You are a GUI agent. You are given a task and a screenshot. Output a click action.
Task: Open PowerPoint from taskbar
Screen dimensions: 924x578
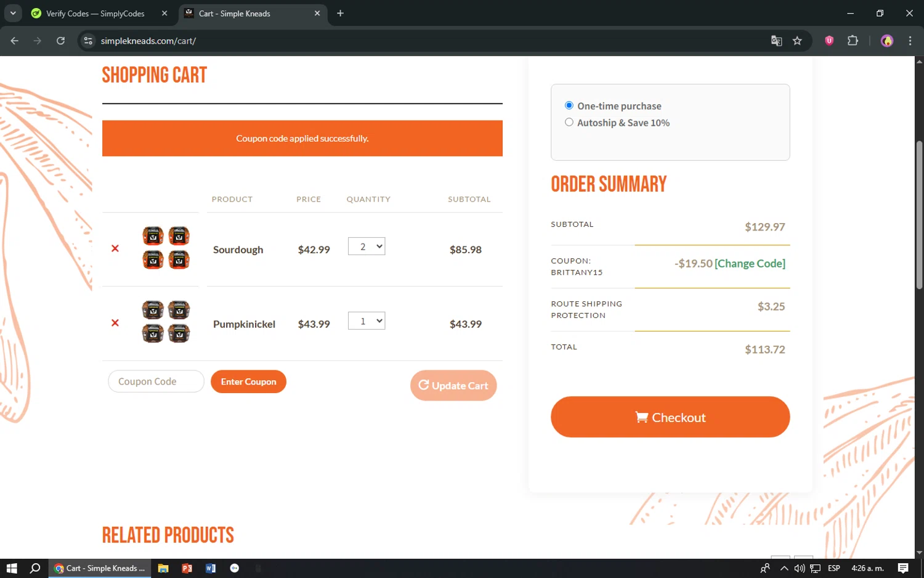point(187,568)
